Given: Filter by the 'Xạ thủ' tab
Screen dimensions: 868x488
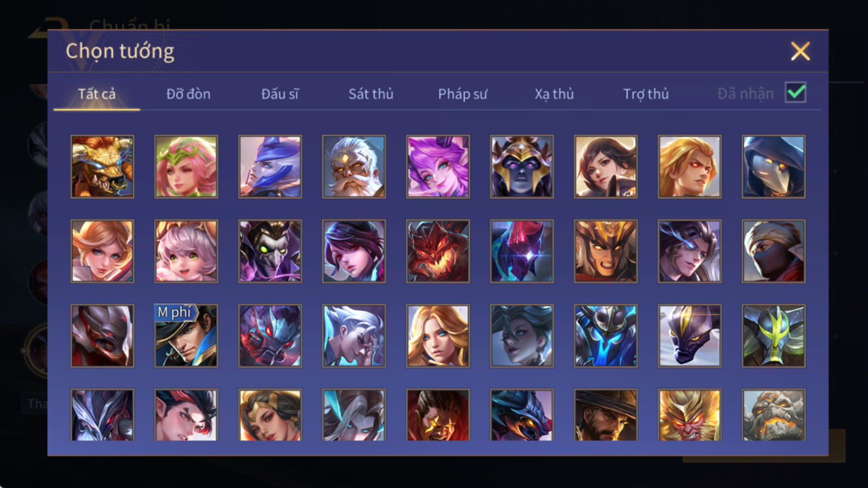Looking at the screenshot, I should pyautogui.click(x=554, y=94).
